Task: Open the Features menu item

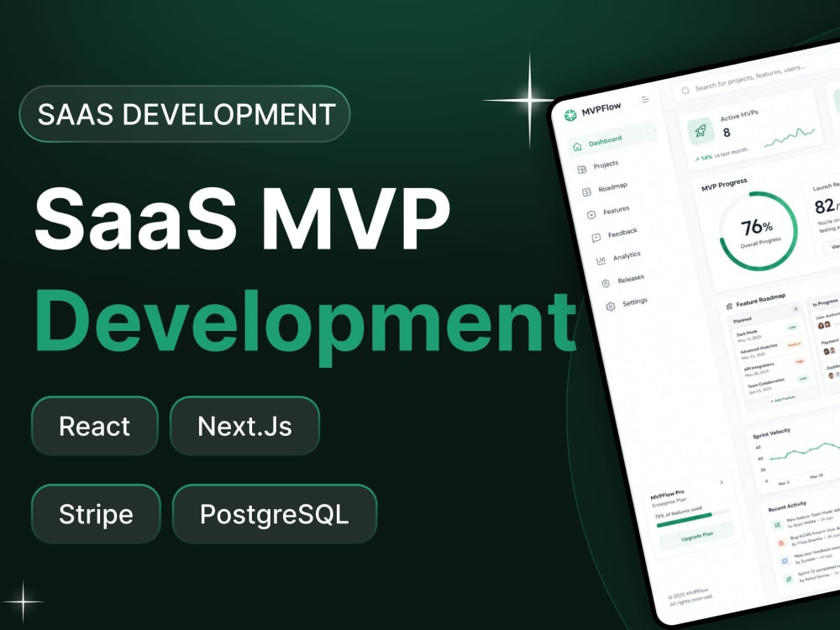Action: [616, 211]
